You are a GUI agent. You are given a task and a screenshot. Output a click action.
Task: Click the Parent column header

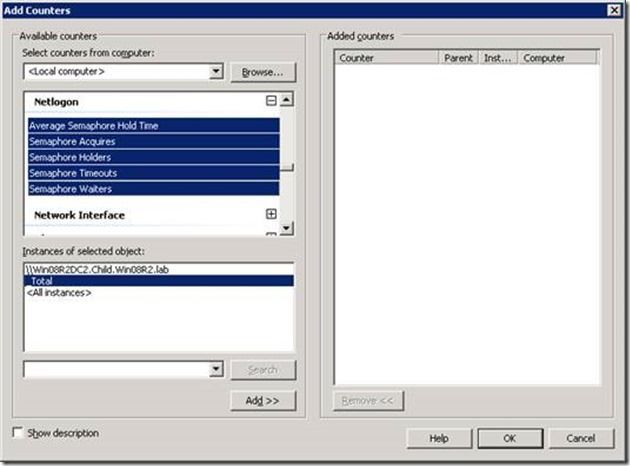pos(458,58)
